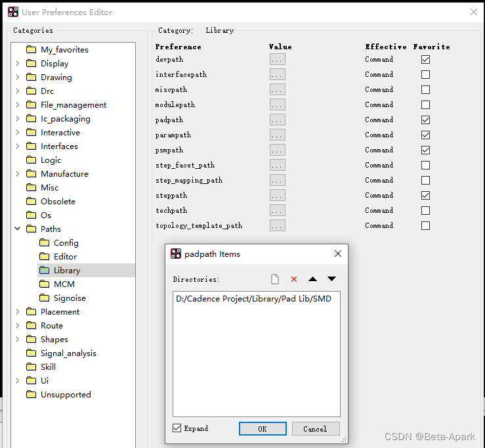Screen dimensions: 485x448
Task: Move directory up with the up arrow
Action: [x=312, y=279]
